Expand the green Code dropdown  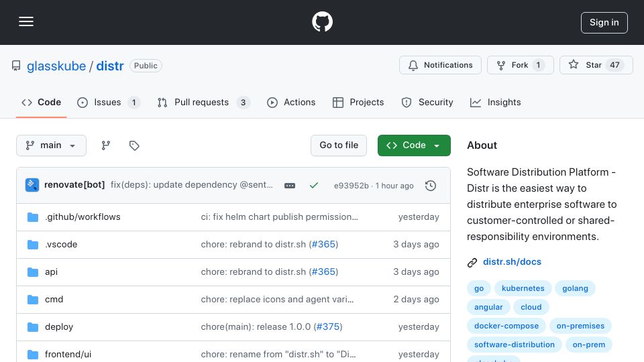(x=414, y=145)
